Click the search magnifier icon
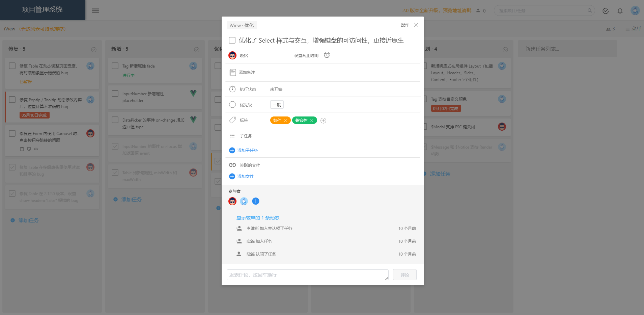 pos(590,10)
